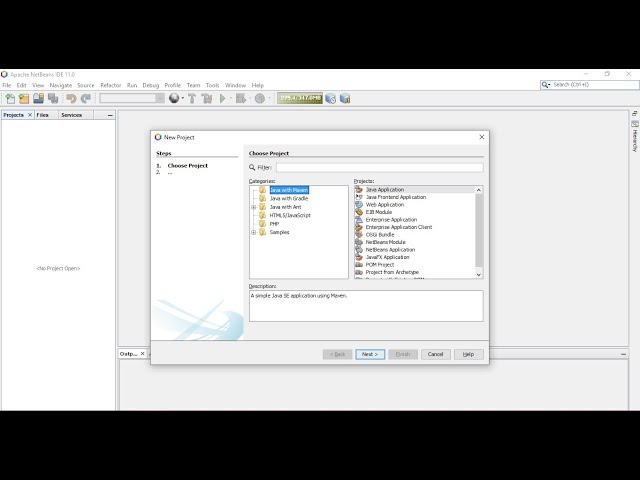Click the memory usage garbage collection bar

click(300, 98)
